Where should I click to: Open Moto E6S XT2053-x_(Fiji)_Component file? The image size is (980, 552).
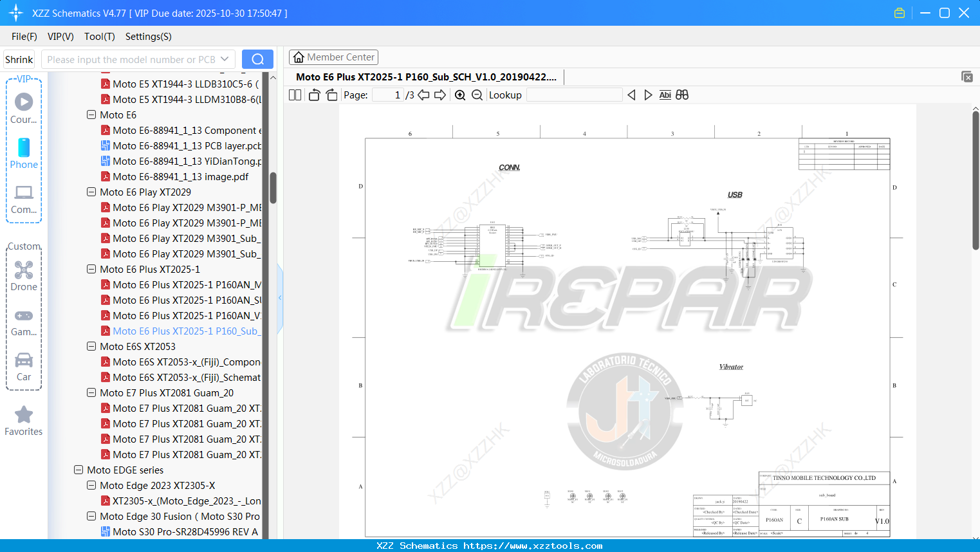[181, 362]
